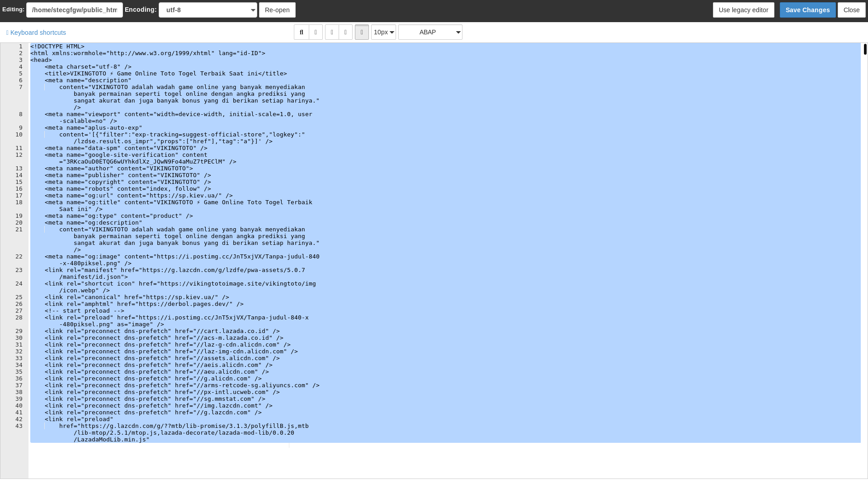This screenshot has height=488, width=868.
Task: Click the 'google-site-verification' meta line
Action: [x=141, y=158]
